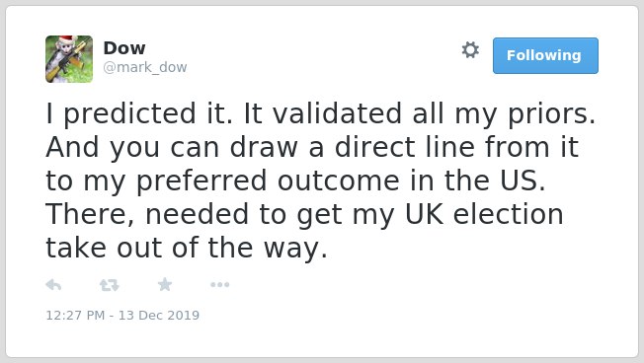Click the "13 Dec 2019" date text
The height and width of the screenshot is (363, 644).
tap(159, 315)
